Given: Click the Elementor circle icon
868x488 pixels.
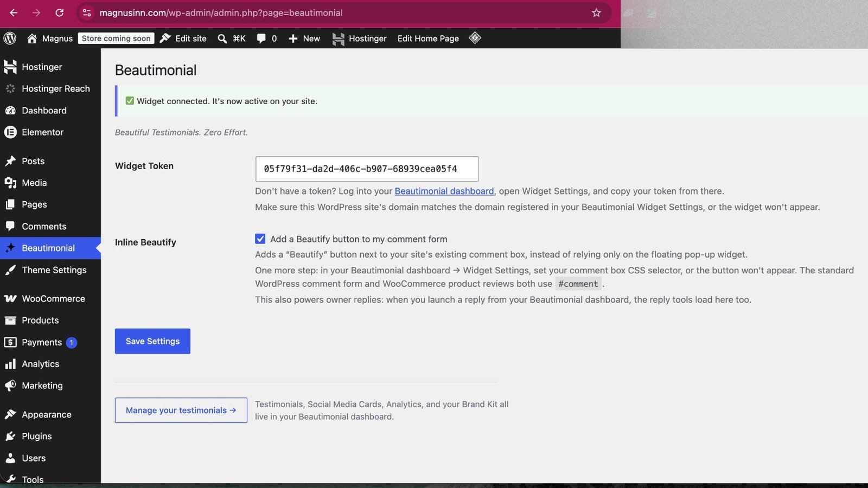Looking at the screenshot, I should (x=10, y=132).
